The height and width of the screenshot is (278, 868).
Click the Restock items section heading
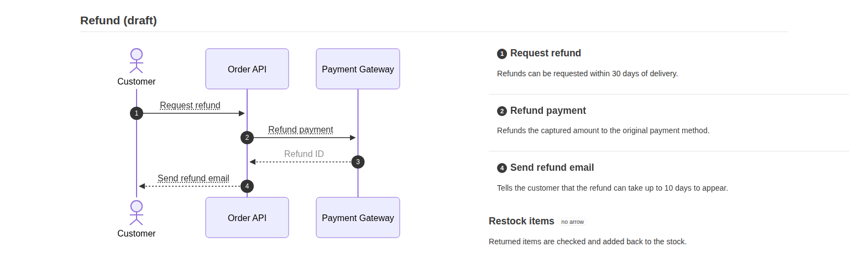point(521,221)
